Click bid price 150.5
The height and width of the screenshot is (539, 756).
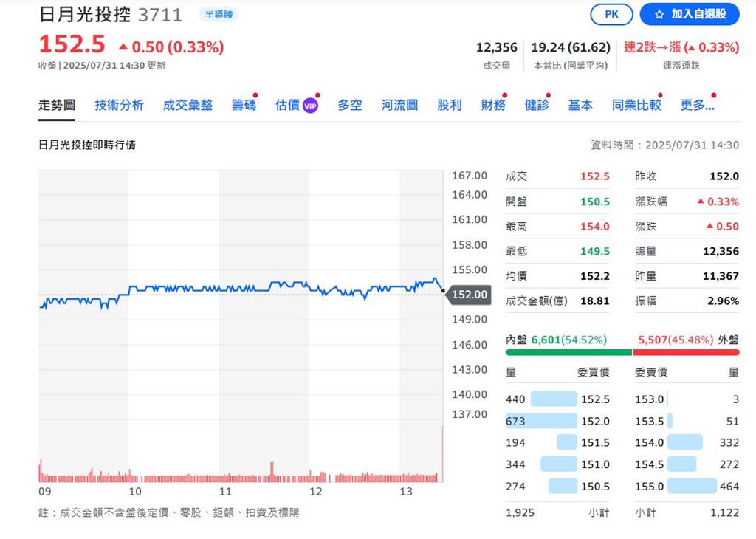[596, 487]
